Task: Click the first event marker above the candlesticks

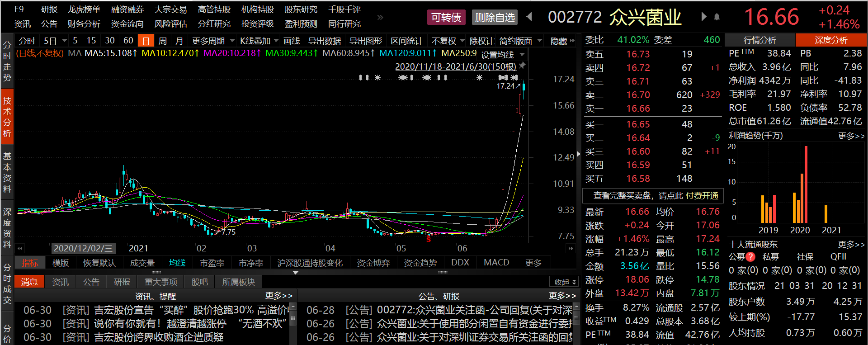Action: (x=361, y=78)
